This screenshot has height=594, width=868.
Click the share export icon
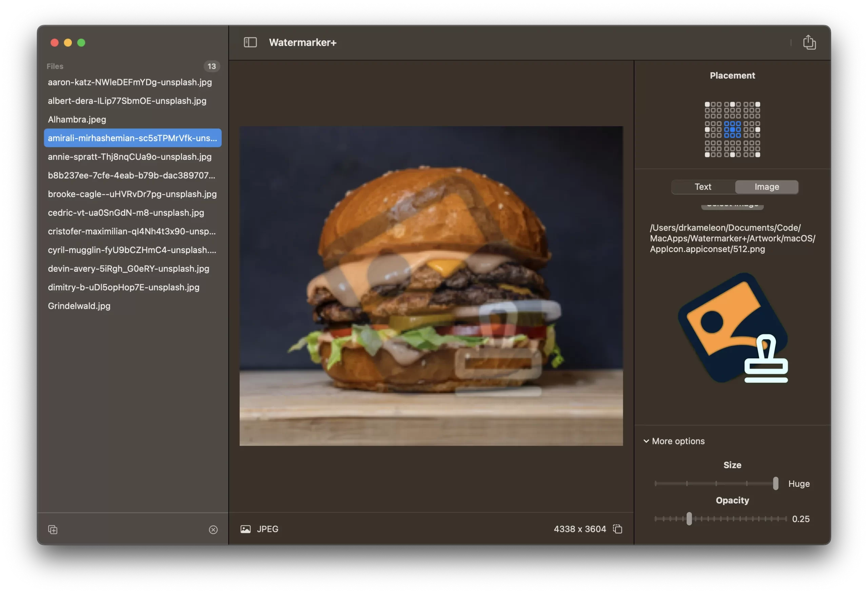point(809,42)
